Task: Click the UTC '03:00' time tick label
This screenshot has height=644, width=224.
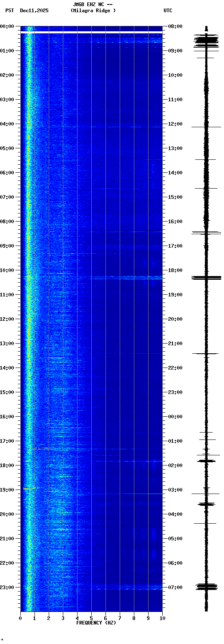Action: coord(175,490)
